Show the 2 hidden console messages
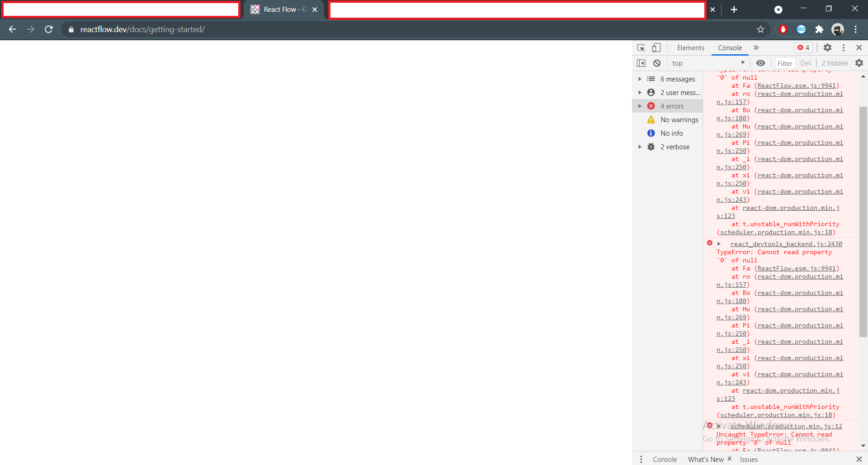Viewport: 868px width, 465px height. (x=834, y=63)
